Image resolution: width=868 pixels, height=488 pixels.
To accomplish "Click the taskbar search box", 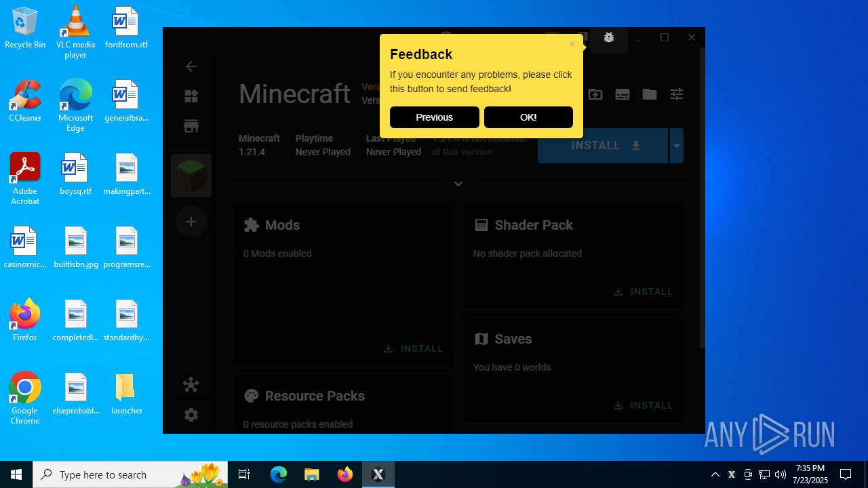I will pos(132,474).
